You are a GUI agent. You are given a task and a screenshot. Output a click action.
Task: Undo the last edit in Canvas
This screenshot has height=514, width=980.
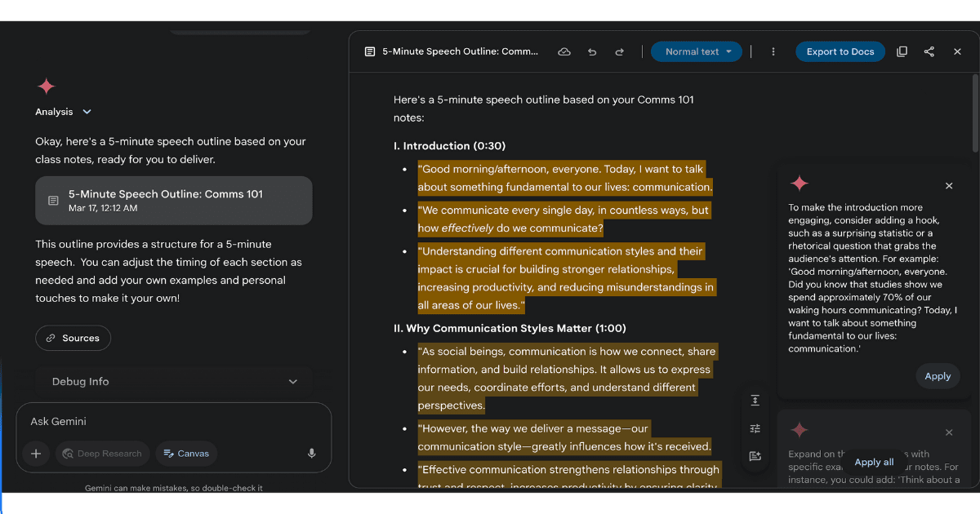(x=592, y=51)
